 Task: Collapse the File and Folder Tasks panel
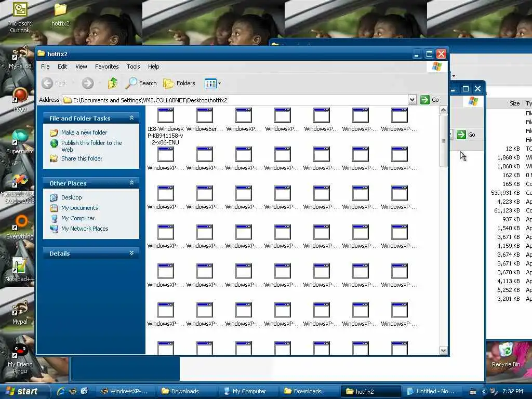131,118
